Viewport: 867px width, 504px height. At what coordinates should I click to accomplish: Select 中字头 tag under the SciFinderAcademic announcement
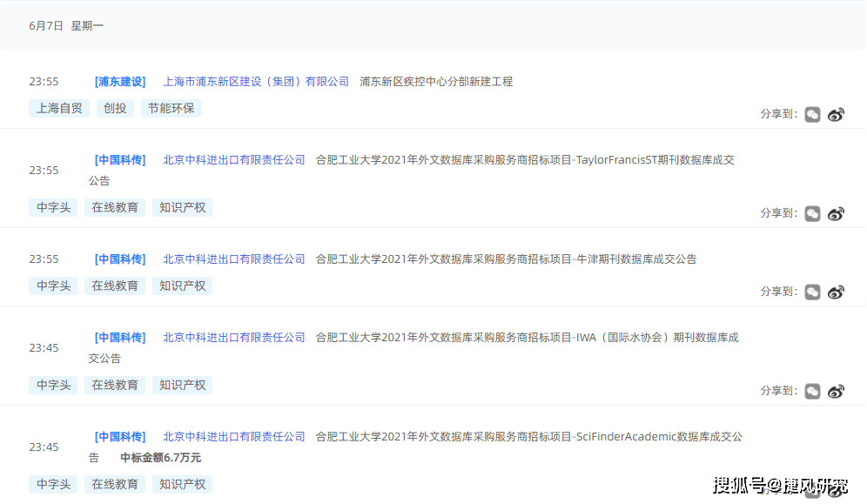[x=53, y=485]
